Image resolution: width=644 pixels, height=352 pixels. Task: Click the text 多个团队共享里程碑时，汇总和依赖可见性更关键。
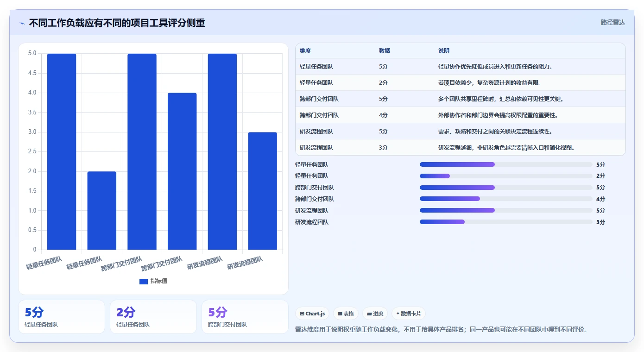(501, 99)
